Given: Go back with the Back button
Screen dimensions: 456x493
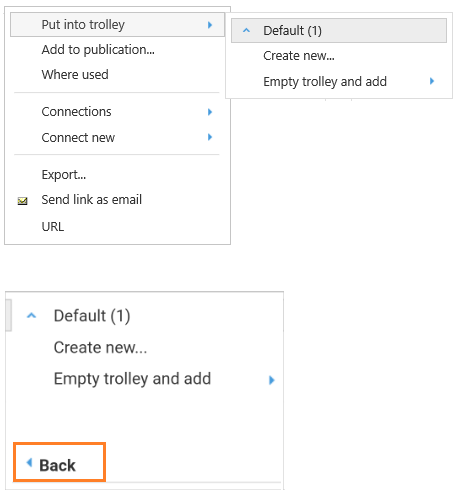Looking at the screenshot, I should tap(60, 462).
